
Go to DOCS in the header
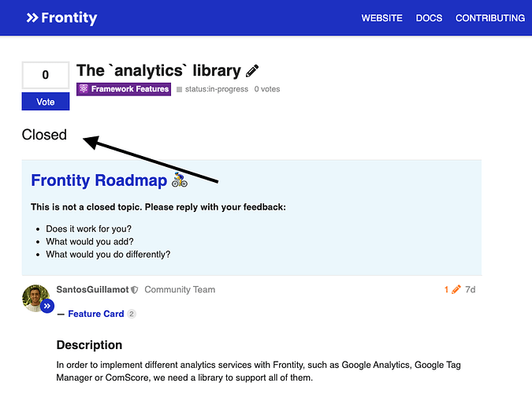coord(429,18)
